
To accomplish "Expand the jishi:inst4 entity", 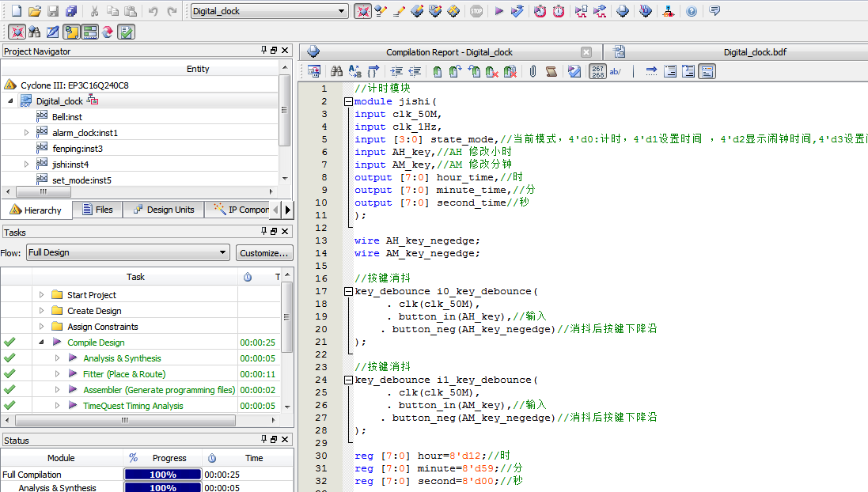I will point(26,165).
